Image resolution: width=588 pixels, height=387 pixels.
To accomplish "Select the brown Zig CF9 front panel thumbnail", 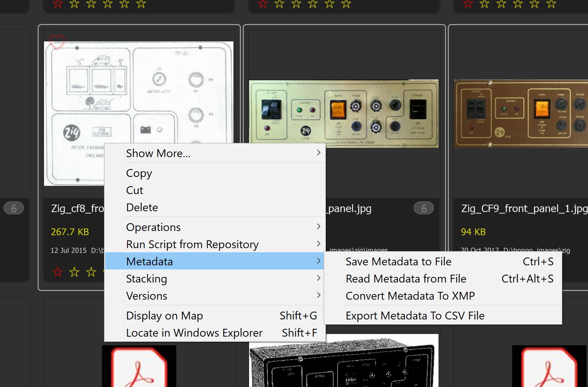I will 521,113.
